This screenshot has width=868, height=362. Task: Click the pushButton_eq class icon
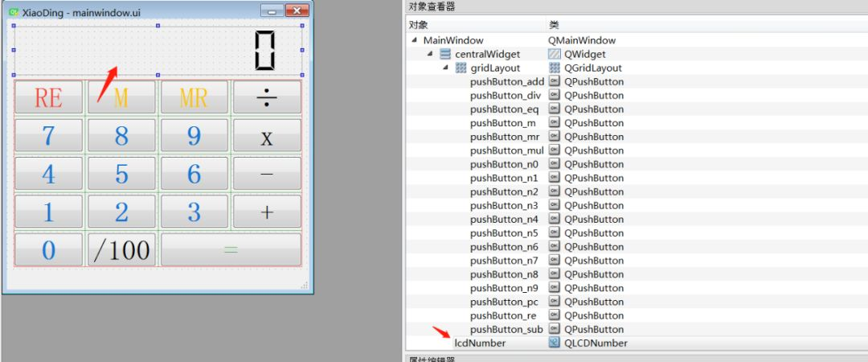[554, 109]
